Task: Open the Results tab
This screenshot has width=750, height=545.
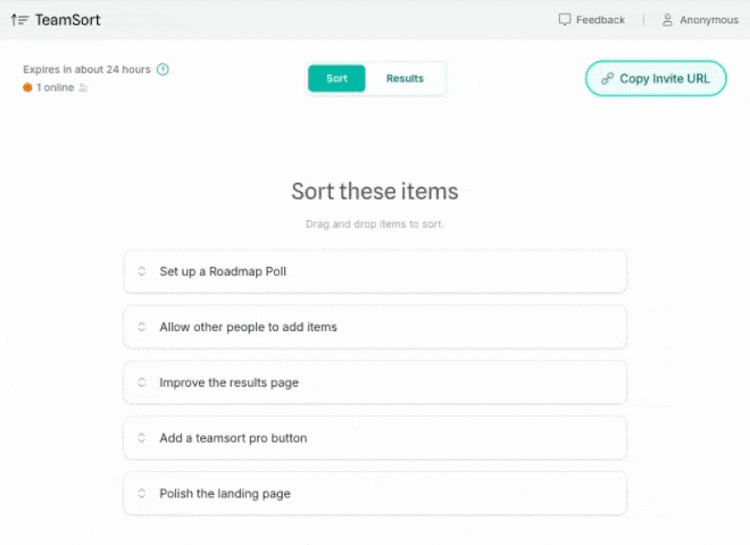Action: 405,79
